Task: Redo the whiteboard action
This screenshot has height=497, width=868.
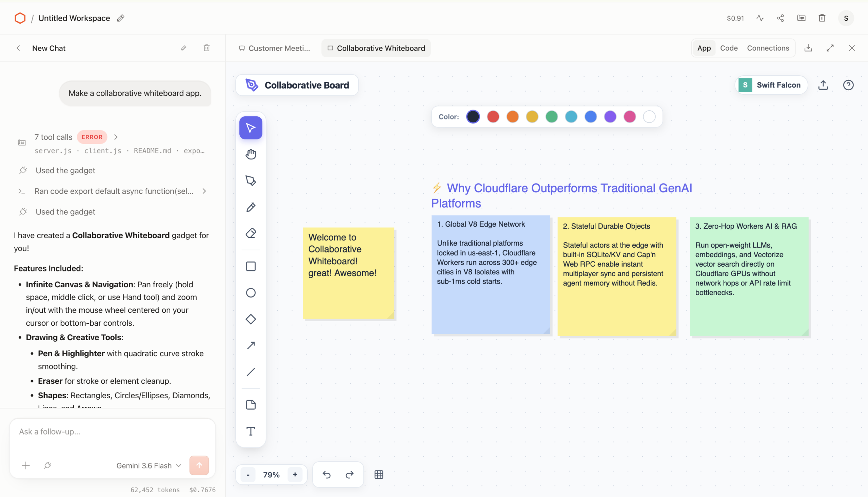Action: (x=350, y=475)
